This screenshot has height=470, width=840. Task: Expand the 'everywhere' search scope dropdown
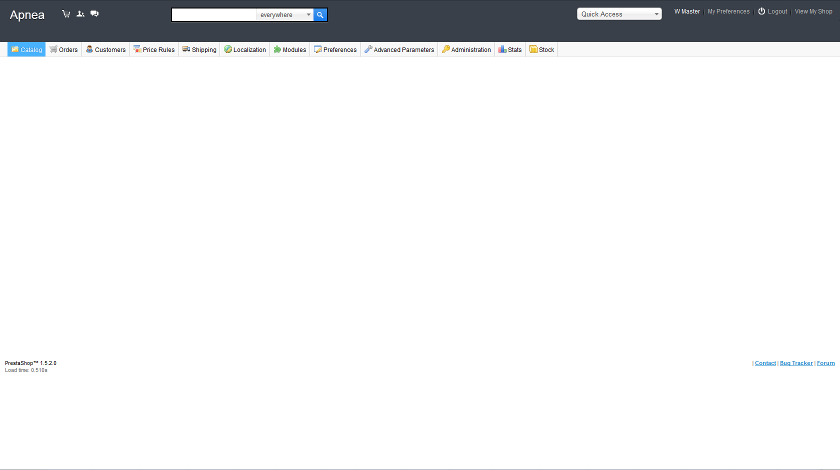285,15
